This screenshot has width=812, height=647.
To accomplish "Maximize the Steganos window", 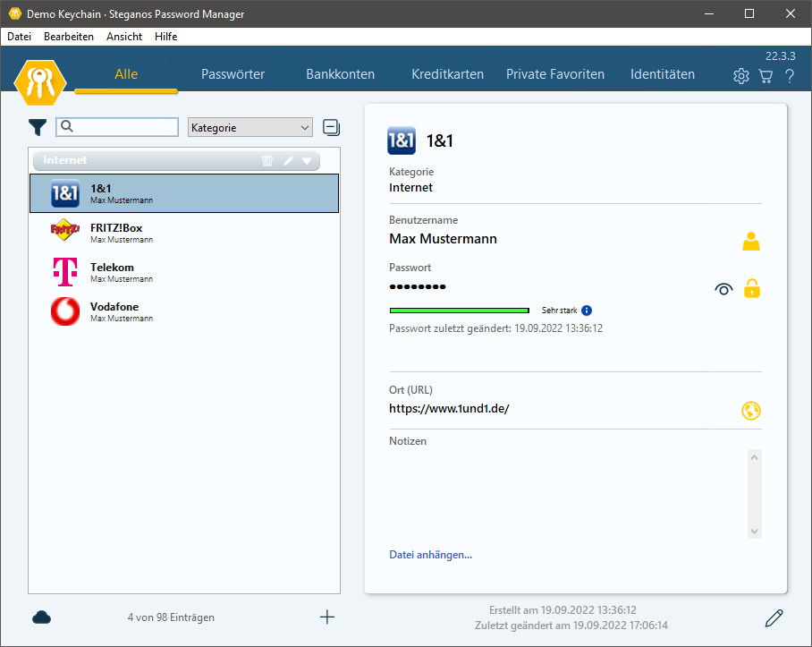I will click(x=749, y=13).
